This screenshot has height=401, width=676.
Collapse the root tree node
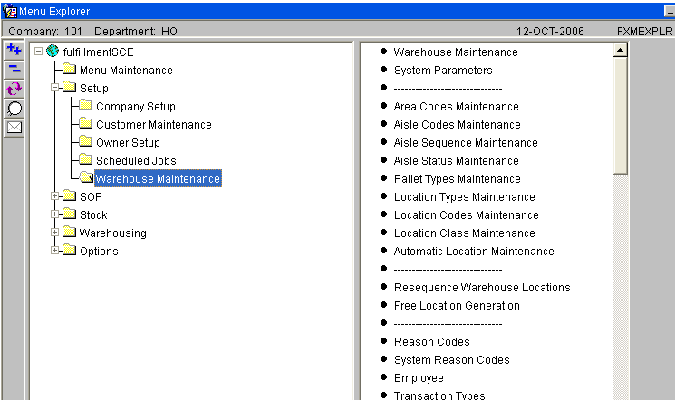[38, 51]
